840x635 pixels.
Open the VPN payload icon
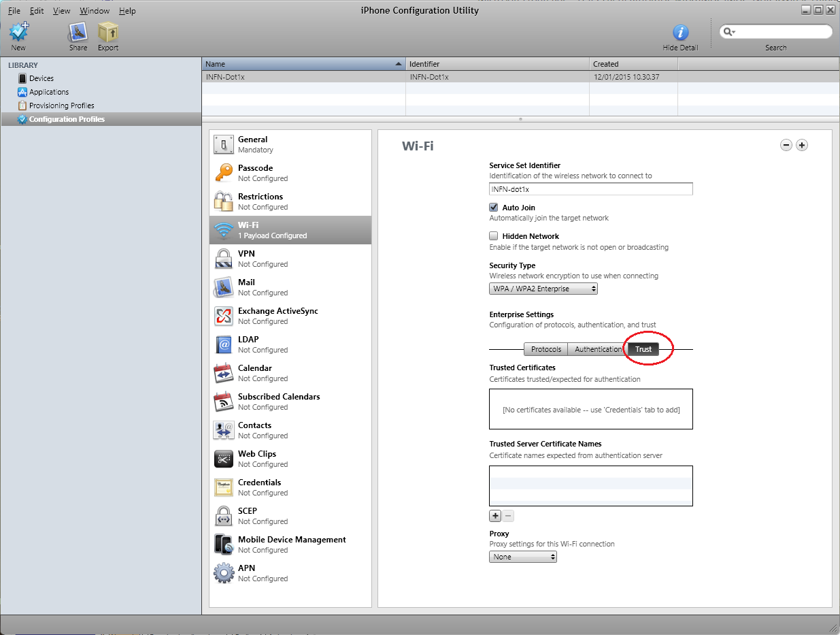(x=224, y=259)
